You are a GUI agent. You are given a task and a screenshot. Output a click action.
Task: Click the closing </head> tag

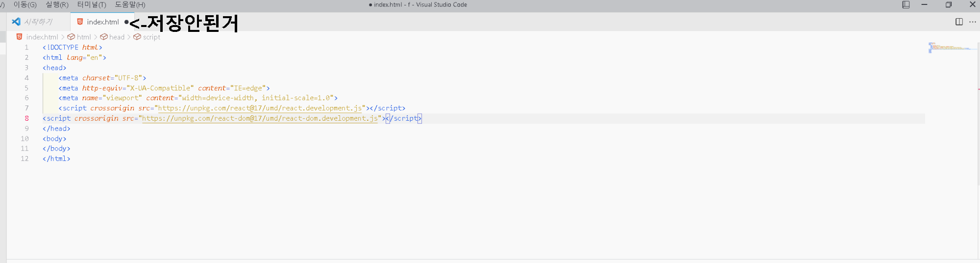coord(56,129)
